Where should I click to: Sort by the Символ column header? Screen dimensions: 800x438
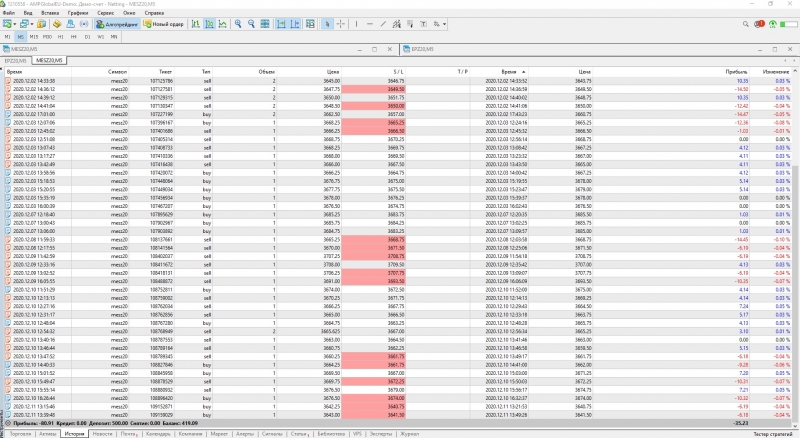(117, 72)
